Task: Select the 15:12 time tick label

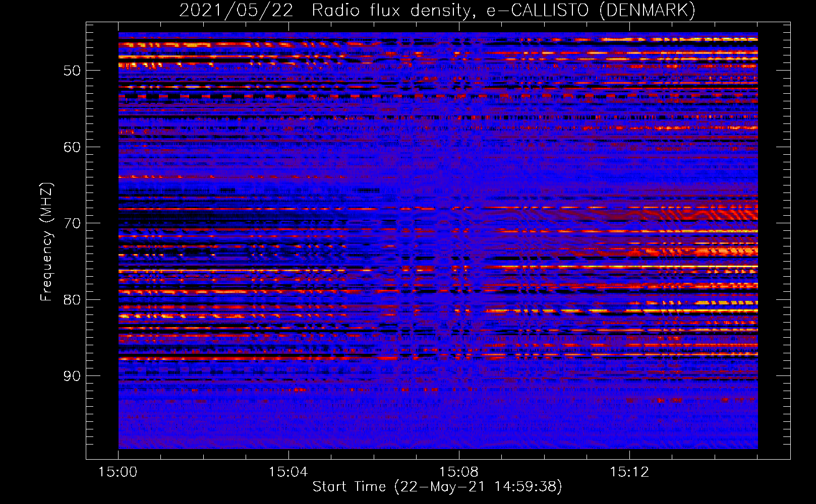Action: pos(629,472)
